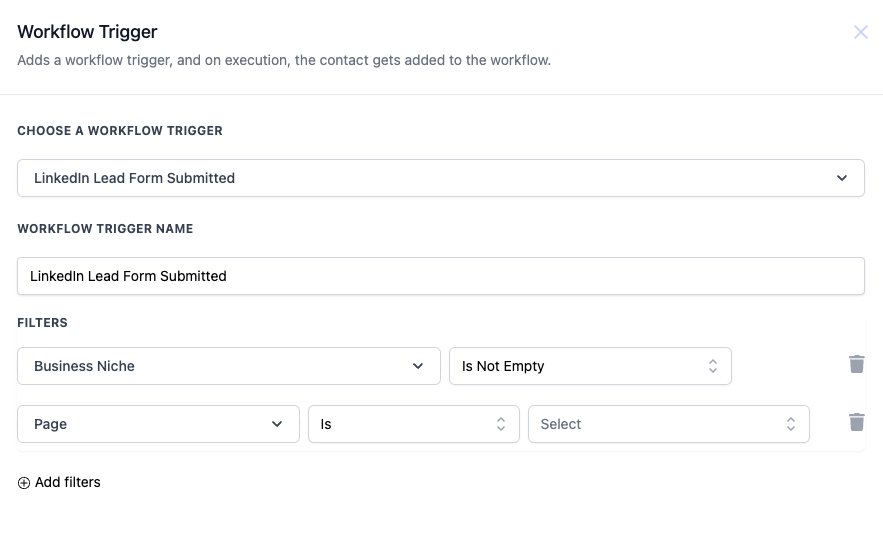Click the plus circle icon beside Add filters

(24, 483)
